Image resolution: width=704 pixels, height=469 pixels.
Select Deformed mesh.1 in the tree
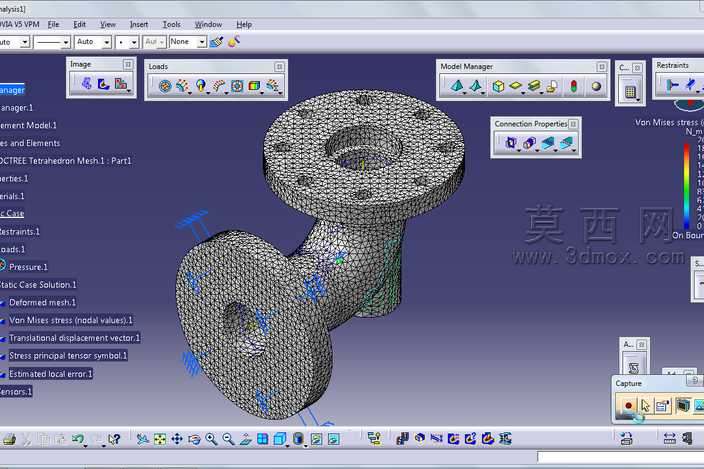(x=42, y=302)
